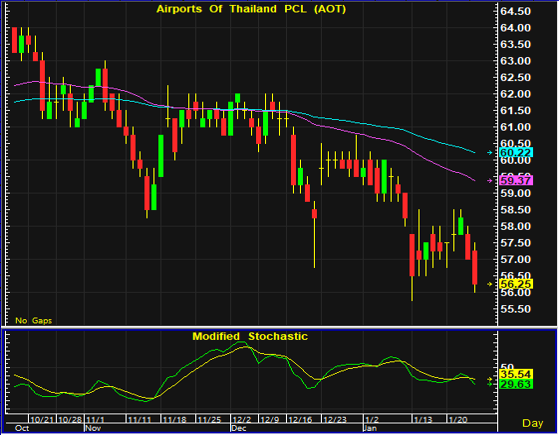This screenshot has width=559, height=435.
Task: Click the 1/20 date label
Action: [458, 419]
